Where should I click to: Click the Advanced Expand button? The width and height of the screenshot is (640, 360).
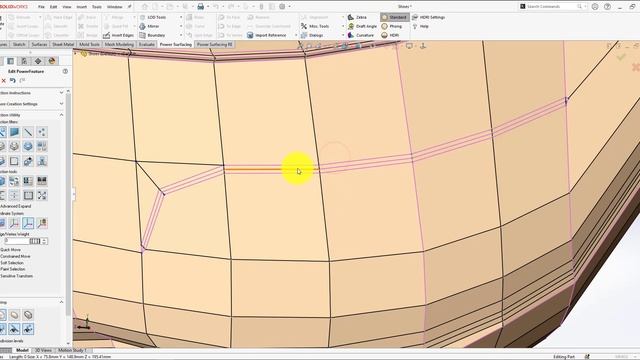click(16, 206)
